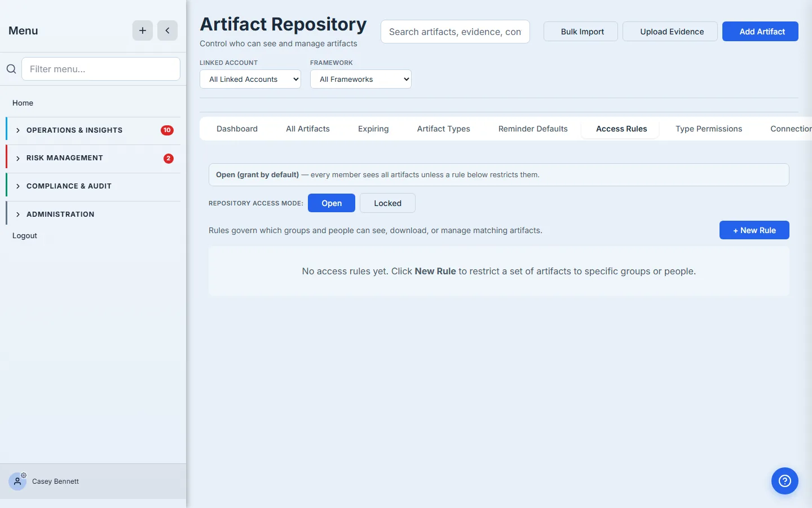Viewport: 812px width, 508px height.
Task: Go to the Artifact Types tab
Action: click(x=444, y=129)
